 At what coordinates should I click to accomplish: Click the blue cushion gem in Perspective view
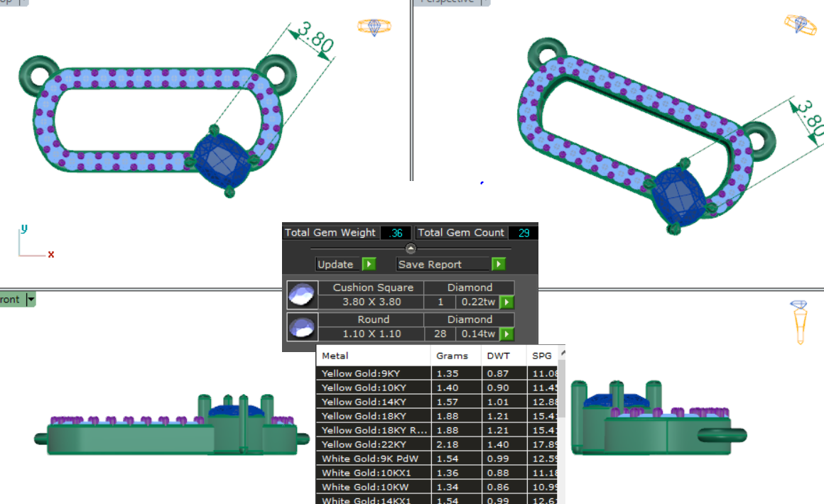[678, 197]
